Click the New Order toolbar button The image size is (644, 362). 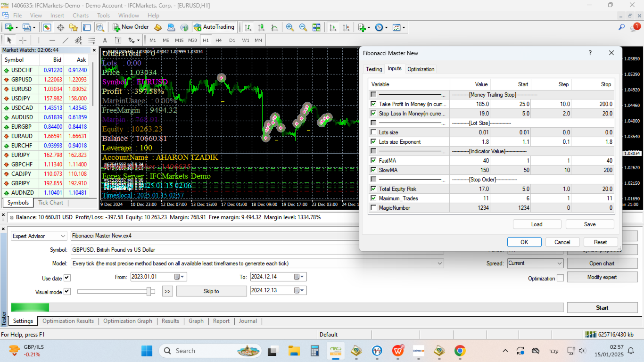point(131,27)
